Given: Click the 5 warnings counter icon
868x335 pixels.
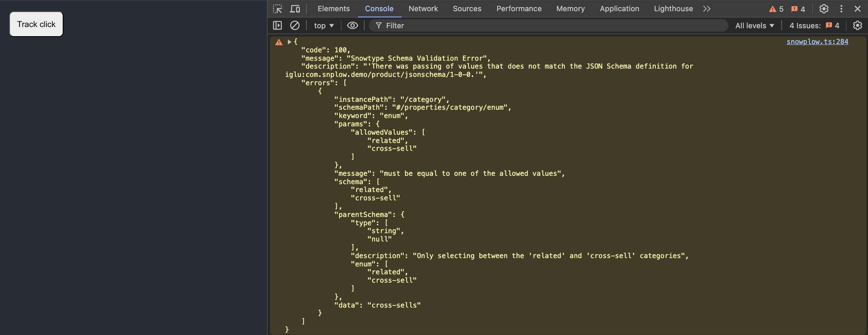Looking at the screenshot, I should click(776, 9).
